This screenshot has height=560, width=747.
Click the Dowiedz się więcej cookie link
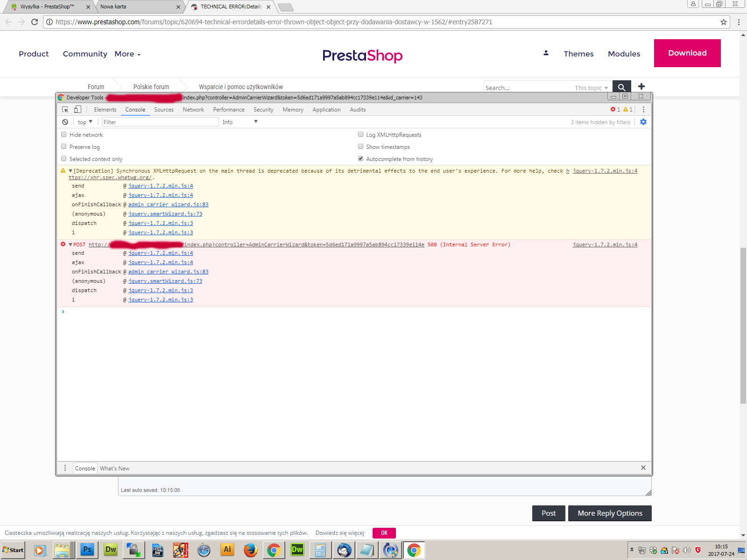(x=339, y=533)
